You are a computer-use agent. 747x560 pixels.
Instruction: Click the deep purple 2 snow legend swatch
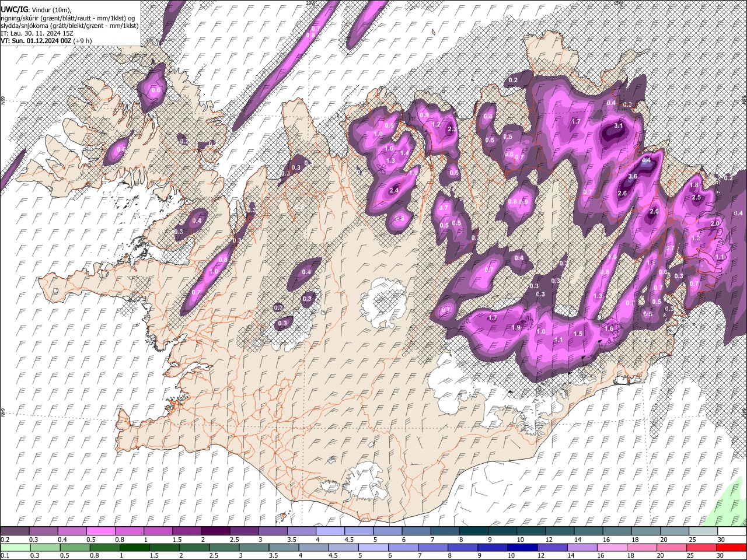[215, 531]
